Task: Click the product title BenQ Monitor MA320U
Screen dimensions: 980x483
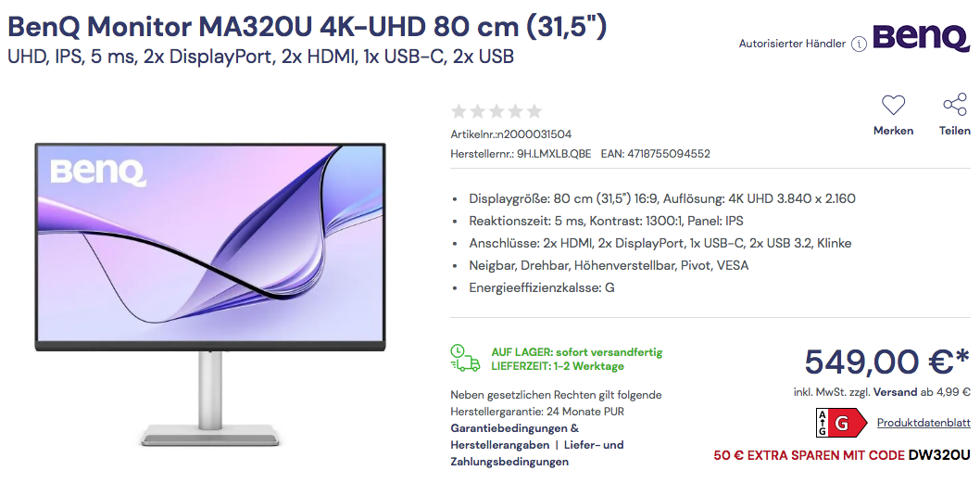Action: pyautogui.click(x=307, y=26)
